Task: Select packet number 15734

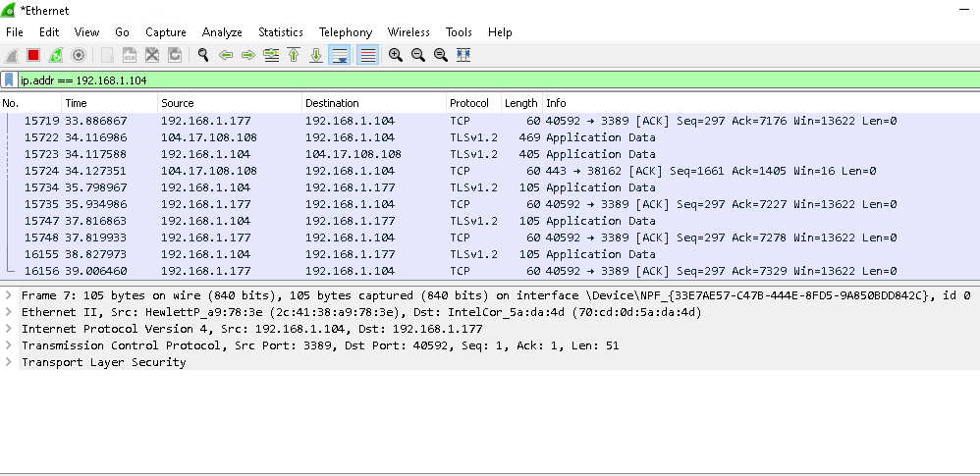Action: tap(490, 187)
